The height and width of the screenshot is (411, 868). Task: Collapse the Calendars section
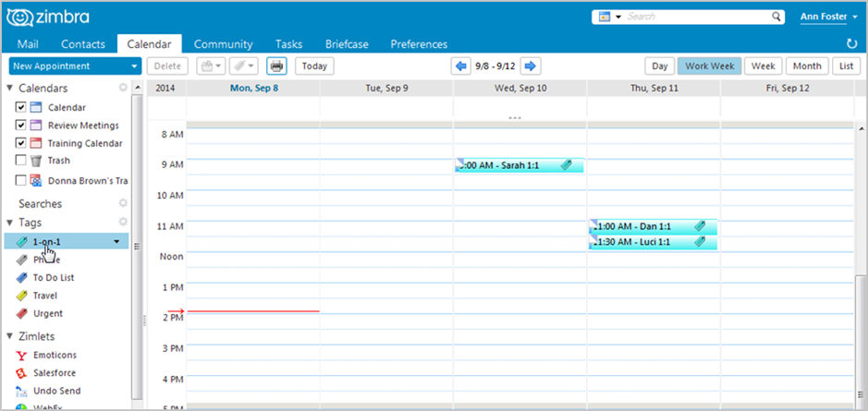10,88
